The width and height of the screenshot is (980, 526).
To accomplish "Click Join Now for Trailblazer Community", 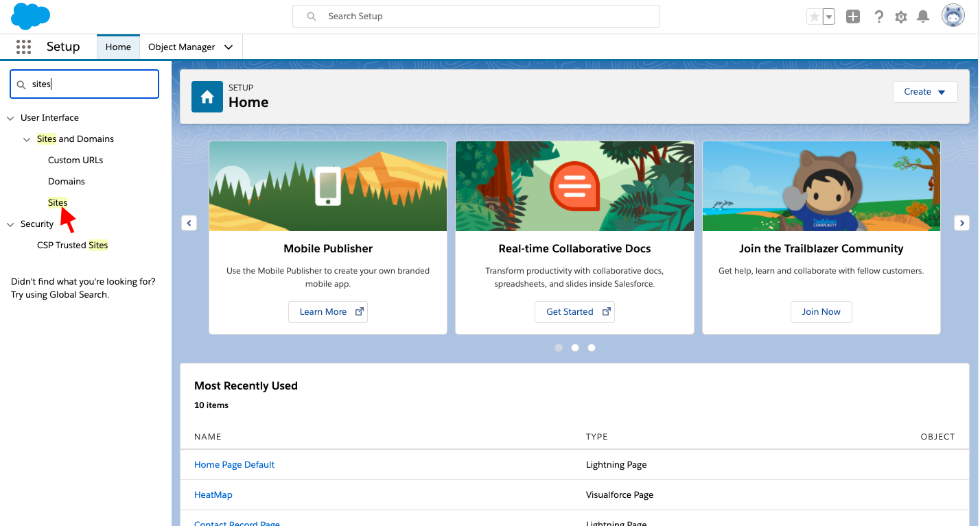I will click(821, 312).
